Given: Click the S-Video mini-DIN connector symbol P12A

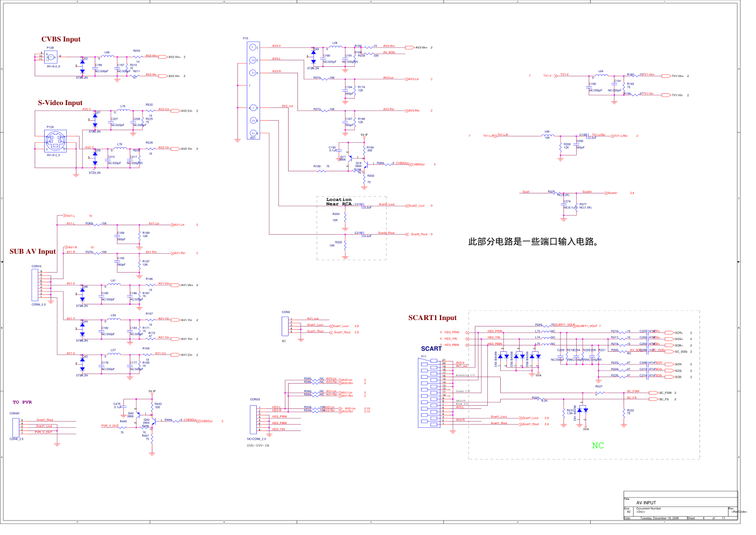Looking at the screenshot, I should 55,142.
